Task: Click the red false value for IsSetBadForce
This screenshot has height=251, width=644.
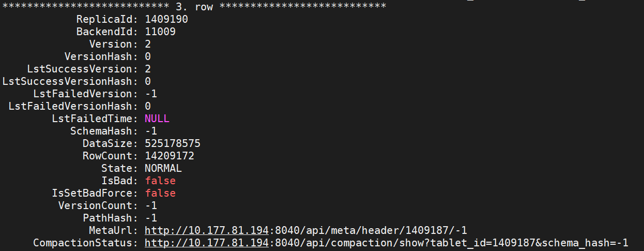Action: [160, 193]
